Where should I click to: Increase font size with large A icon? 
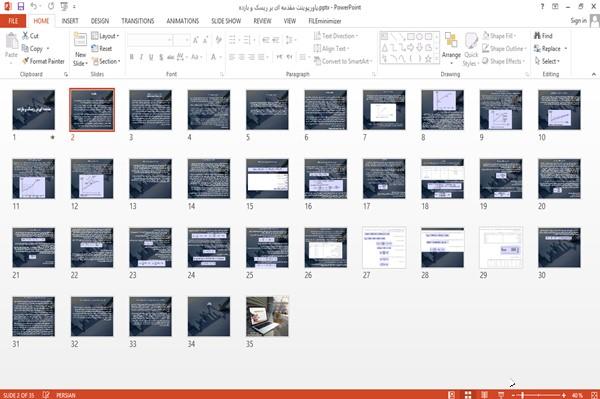point(196,40)
